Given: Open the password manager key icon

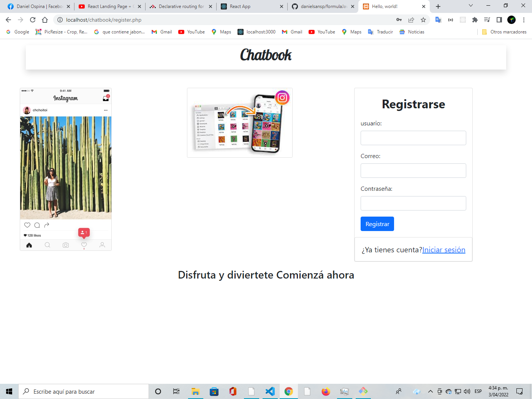Looking at the screenshot, I should tap(399, 20).
